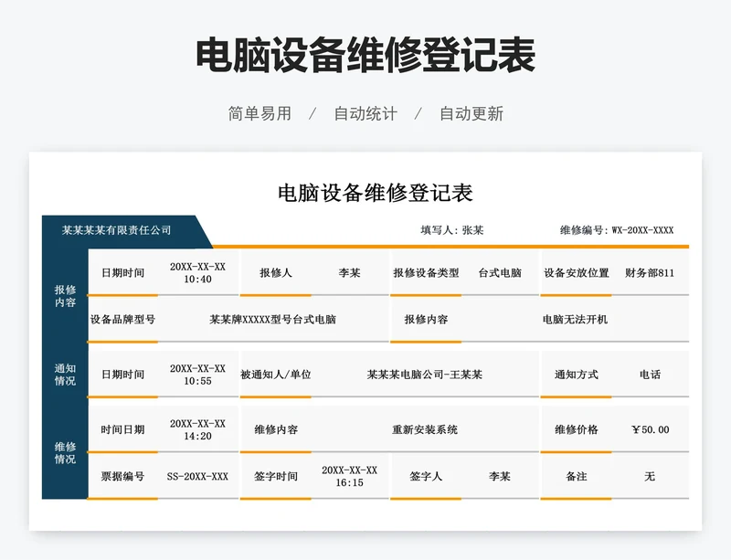Image resolution: width=731 pixels, height=560 pixels.
Task: Click the date value 20XX-XX-XX 10:55
Action: [x=197, y=375]
